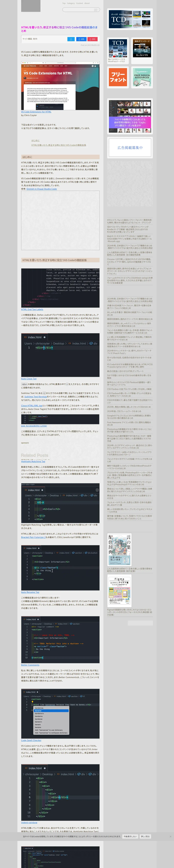This screenshot has width=174, height=868.
Task: Open the Auto Close Tag link
Action: pyautogui.click(x=29, y=379)
